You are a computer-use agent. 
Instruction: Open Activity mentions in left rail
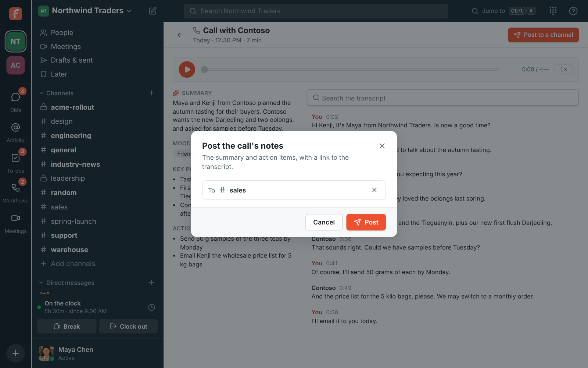point(15,132)
